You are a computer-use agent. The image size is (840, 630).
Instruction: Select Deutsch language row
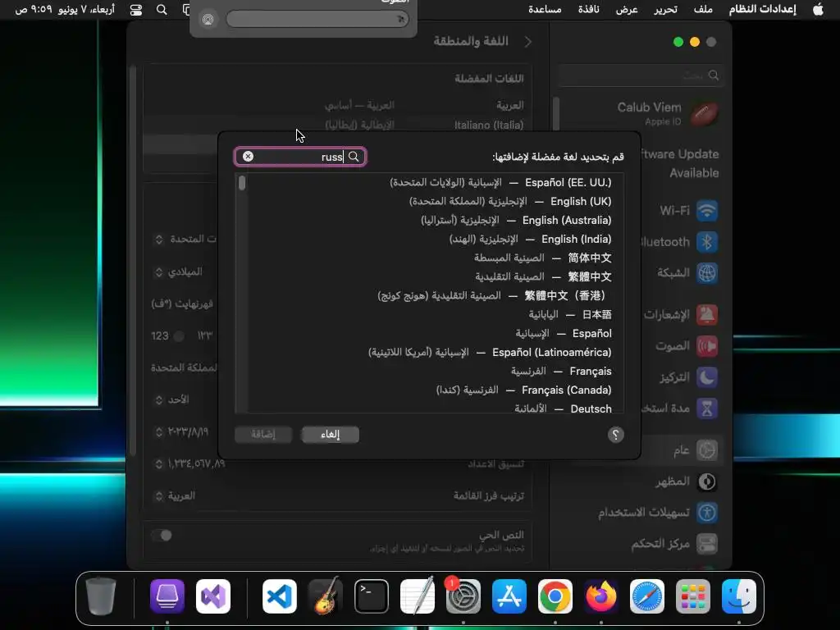point(430,409)
